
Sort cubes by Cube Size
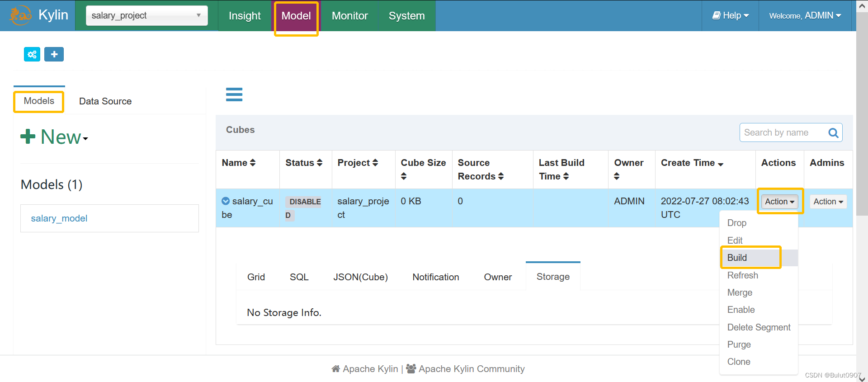pyautogui.click(x=423, y=169)
